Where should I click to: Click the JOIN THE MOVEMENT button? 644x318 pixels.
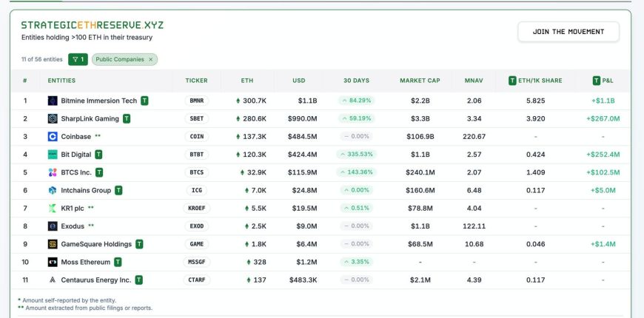coord(568,32)
